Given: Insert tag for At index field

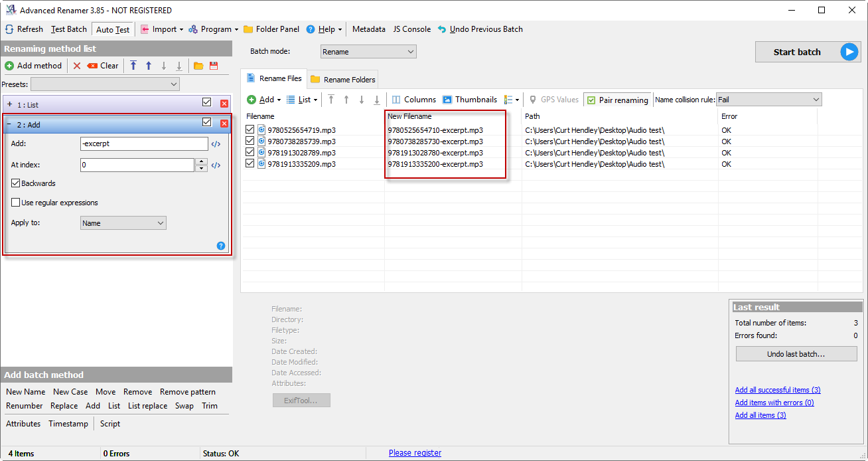Looking at the screenshot, I should (216, 165).
